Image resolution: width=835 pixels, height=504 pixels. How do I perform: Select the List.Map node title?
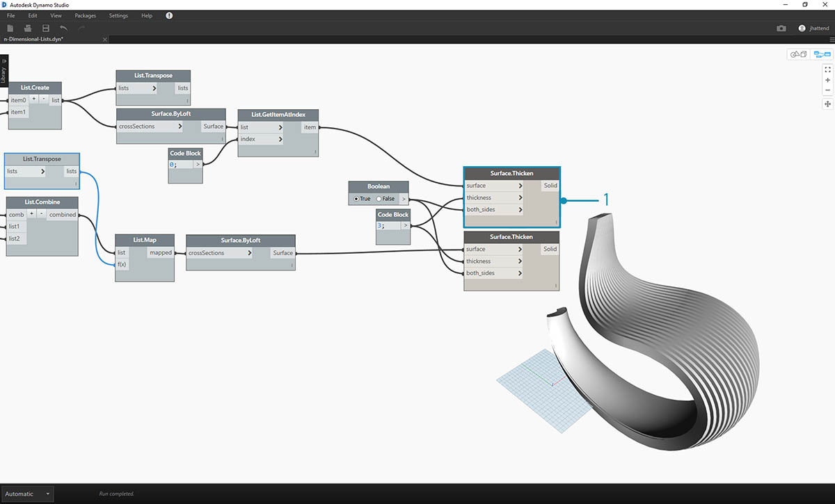[x=144, y=240]
